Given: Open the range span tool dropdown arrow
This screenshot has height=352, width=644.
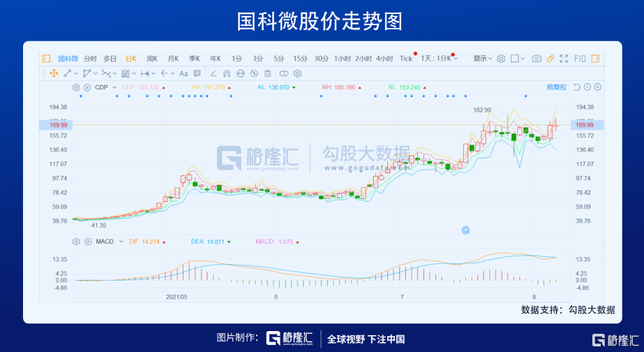Looking at the screenshot, I should 153,73.
